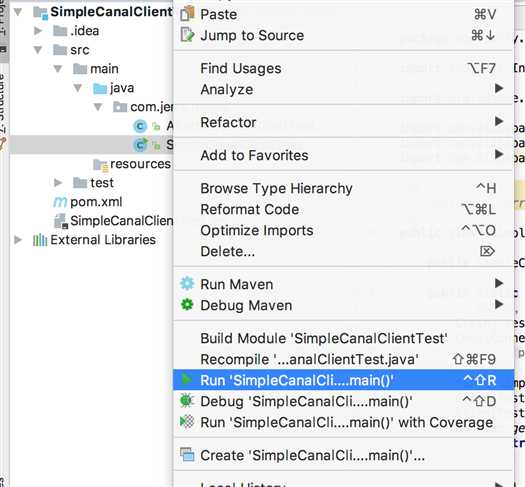Image resolution: width=525 pixels, height=487 pixels.
Task: Click the External Libraries bars icon
Action: tap(40, 240)
